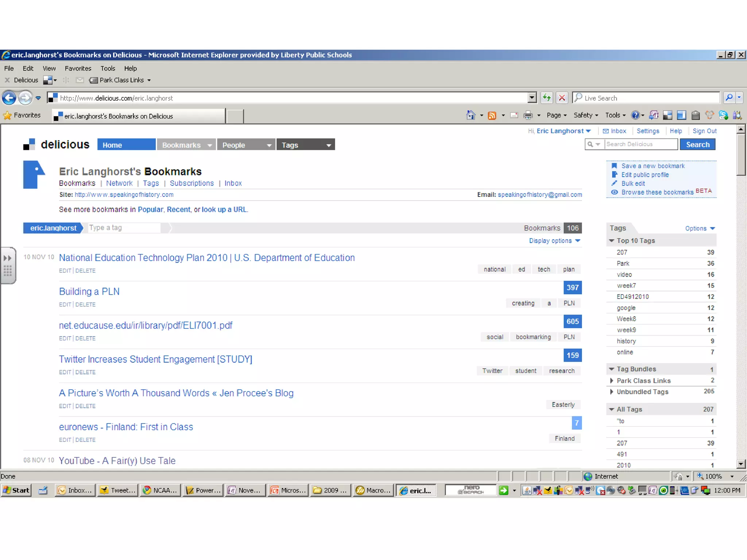
Task: Click the RSS feeds orange icon
Action: [492, 116]
